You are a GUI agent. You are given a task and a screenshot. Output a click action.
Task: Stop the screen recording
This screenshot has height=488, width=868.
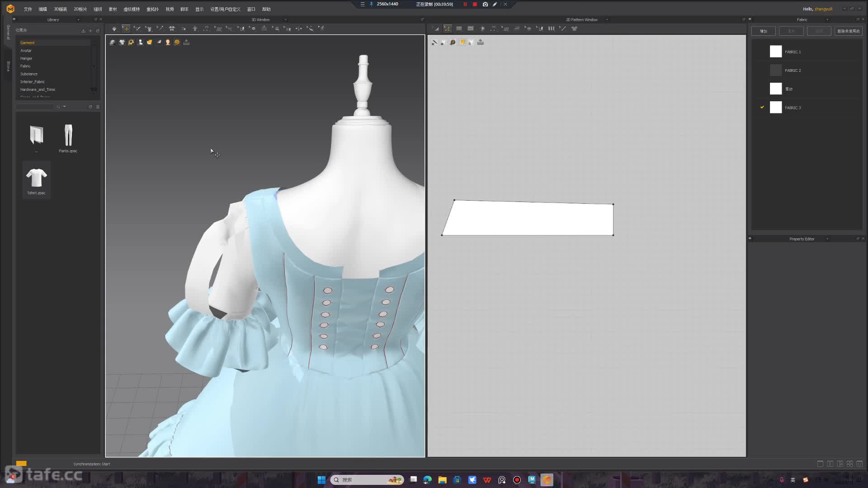point(475,5)
